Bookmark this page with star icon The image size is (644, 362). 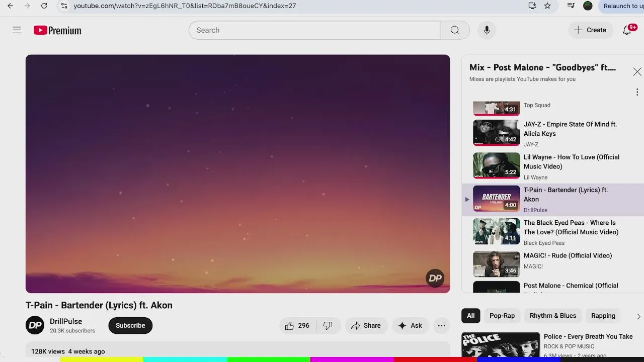tap(547, 6)
